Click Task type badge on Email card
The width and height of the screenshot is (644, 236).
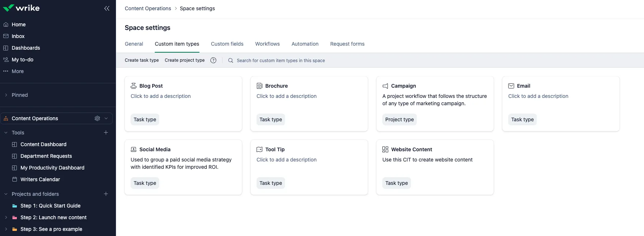coord(523,119)
